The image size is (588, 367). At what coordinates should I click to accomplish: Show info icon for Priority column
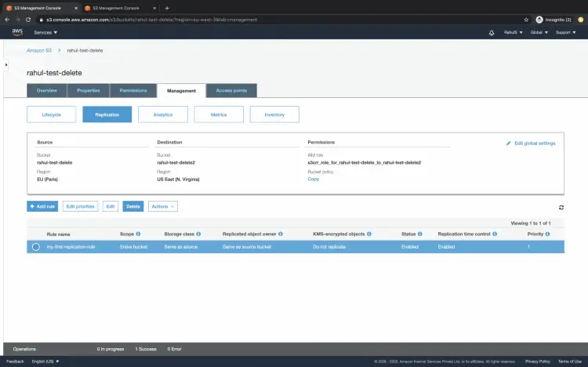[x=547, y=234]
